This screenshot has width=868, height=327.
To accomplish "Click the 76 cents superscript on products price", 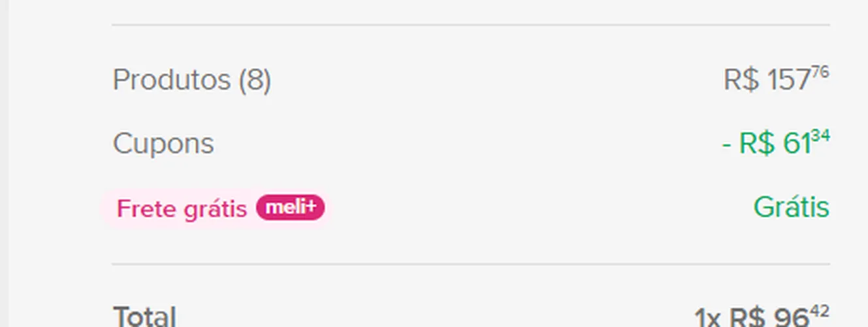I will pyautogui.click(x=820, y=72).
